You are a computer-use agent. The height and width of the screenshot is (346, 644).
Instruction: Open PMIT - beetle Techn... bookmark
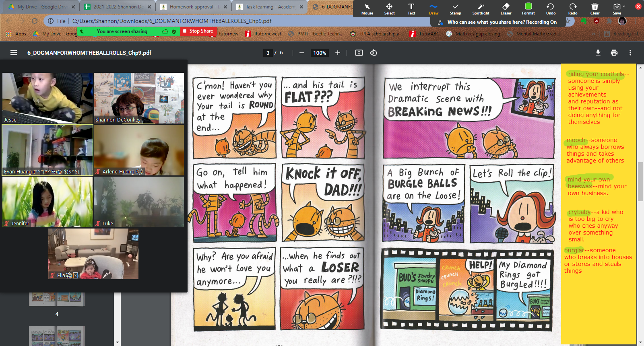[x=316, y=34]
